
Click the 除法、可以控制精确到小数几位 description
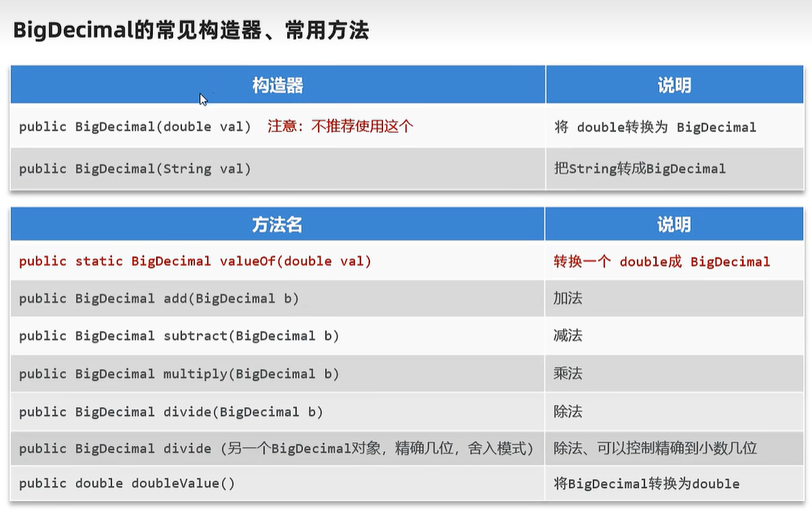point(655,449)
